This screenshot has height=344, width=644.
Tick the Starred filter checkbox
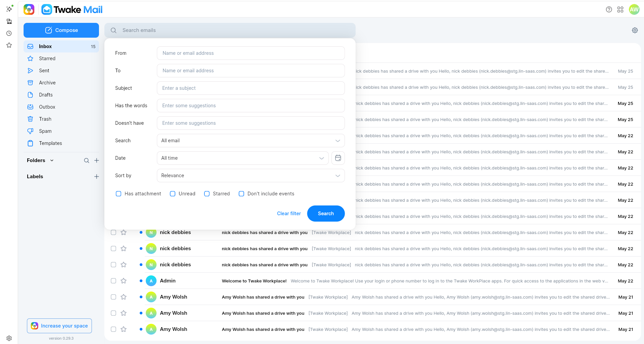pos(207,194)
